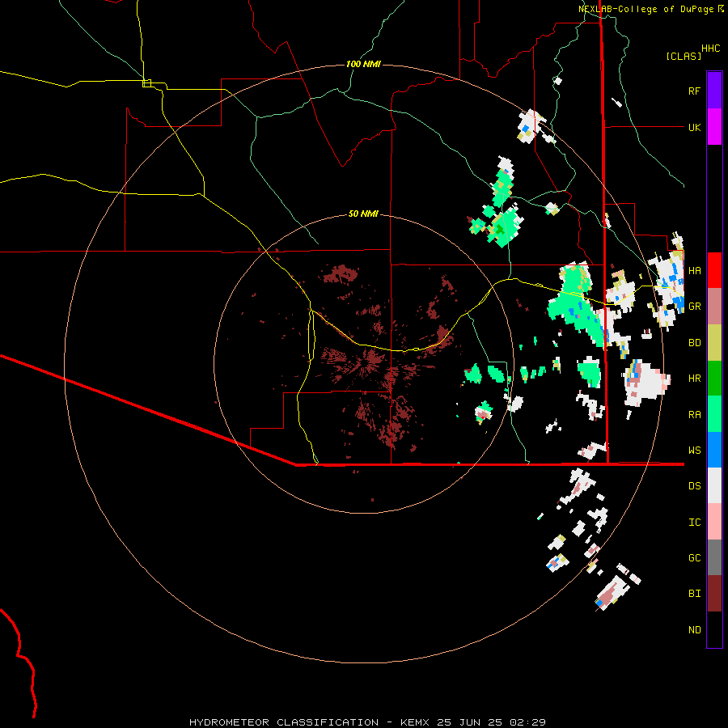This screenshot has height=728, width=728.
Task: Click the DS legend label
Action: pos(694,486)
